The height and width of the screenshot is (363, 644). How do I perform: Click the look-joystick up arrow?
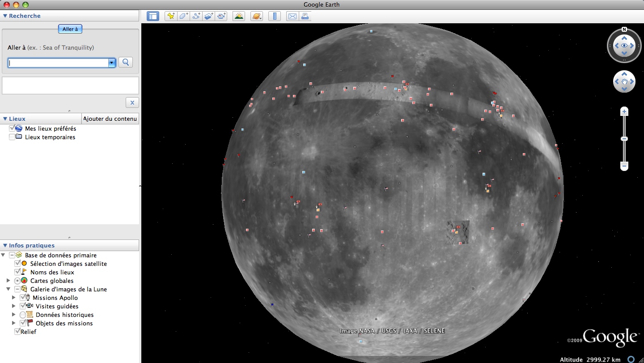624,38
